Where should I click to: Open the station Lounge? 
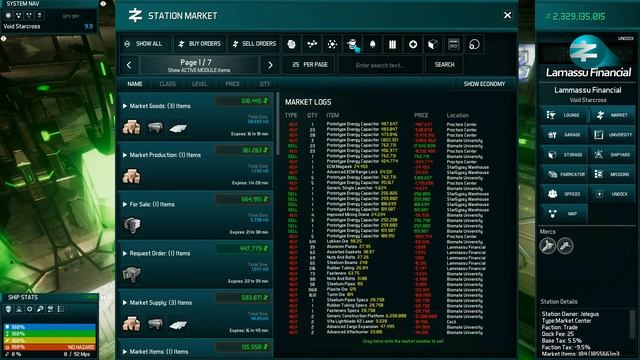pyautogui.click(x=563, y=115)
